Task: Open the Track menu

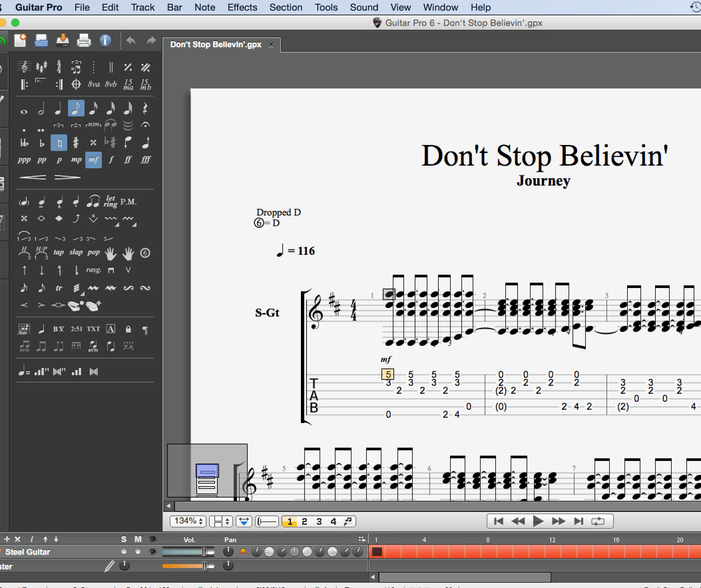Action: click(x=142, y=7)
